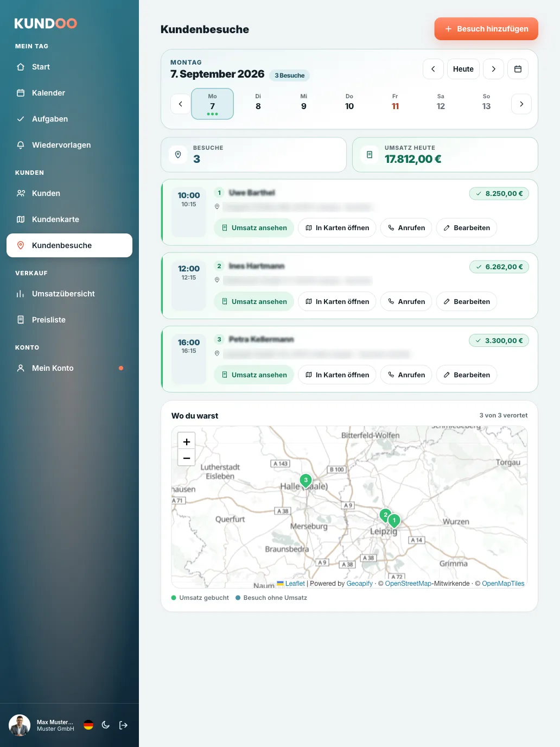Open the calendar date picker icon

point(518,69)
